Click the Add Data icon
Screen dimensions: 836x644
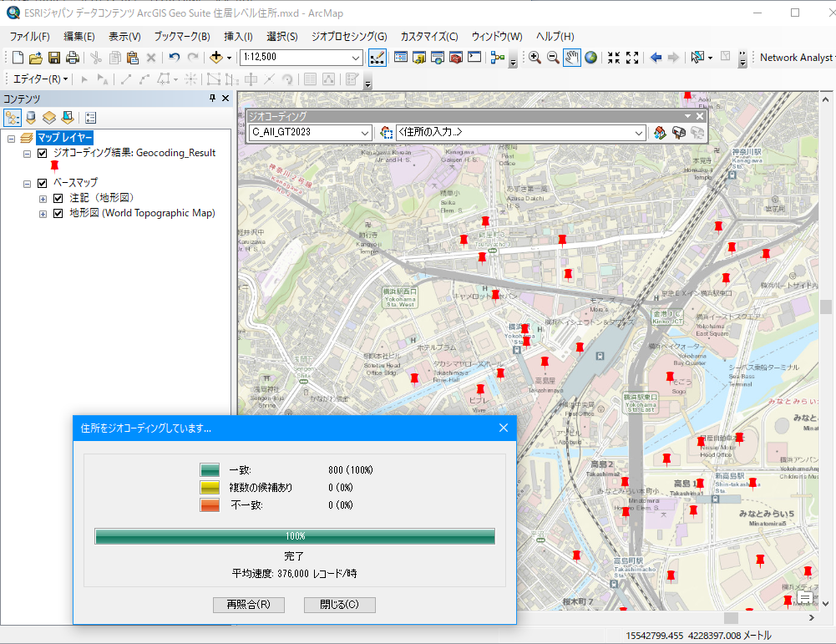(216, 58)
